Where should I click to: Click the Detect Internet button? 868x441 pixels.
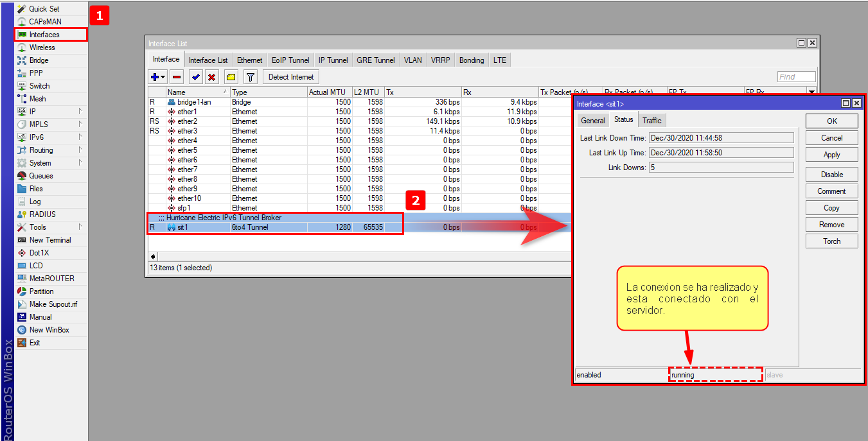click(291, 77)
